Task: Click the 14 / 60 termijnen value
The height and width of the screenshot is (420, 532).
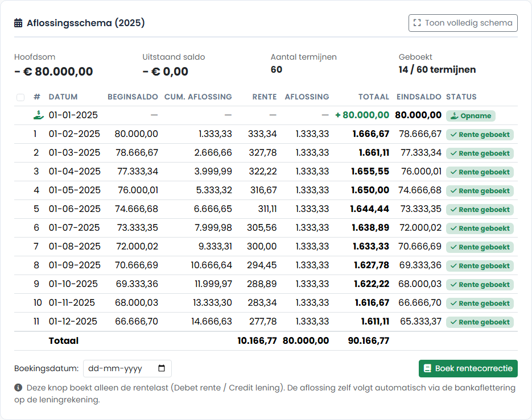Action: point(437,69)
